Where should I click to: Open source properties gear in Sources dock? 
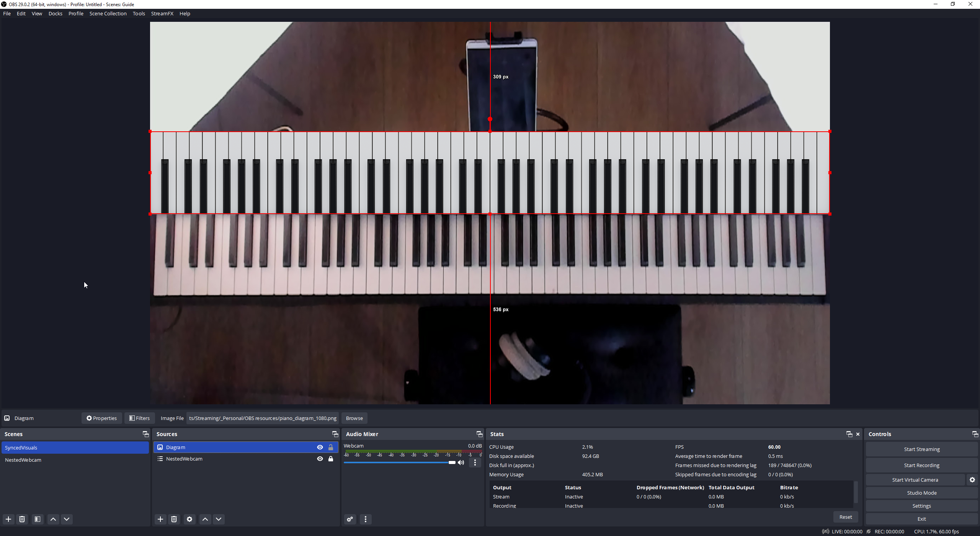[x=189, y=519]
